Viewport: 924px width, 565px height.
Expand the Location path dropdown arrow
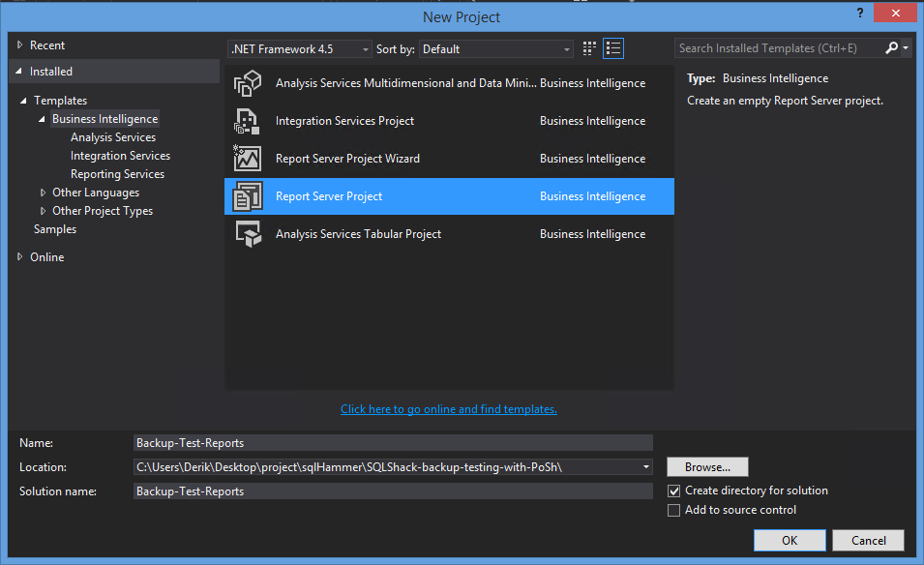[x=644, y=466]
